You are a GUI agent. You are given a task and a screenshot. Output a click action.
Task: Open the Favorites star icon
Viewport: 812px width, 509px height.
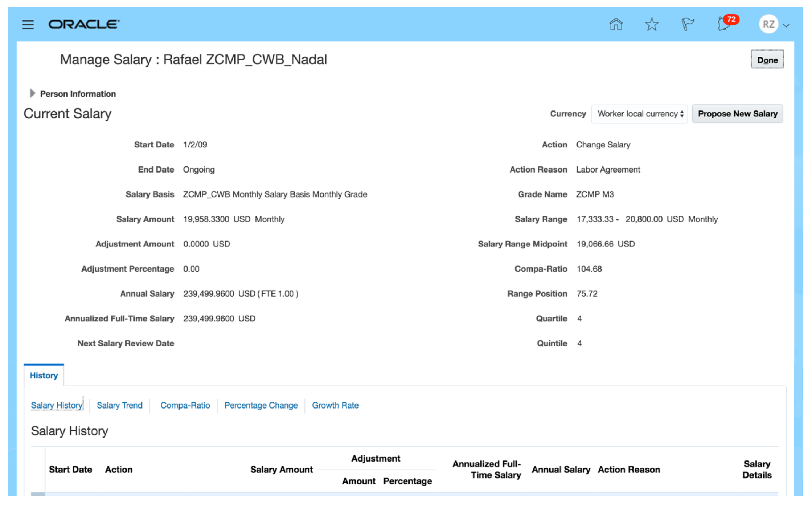click(651, 24)
